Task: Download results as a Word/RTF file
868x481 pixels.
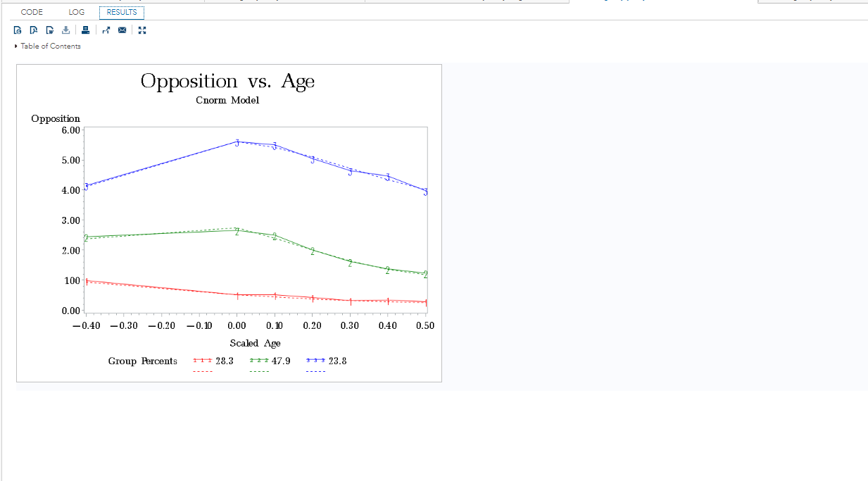Action: tap(49, 30)
